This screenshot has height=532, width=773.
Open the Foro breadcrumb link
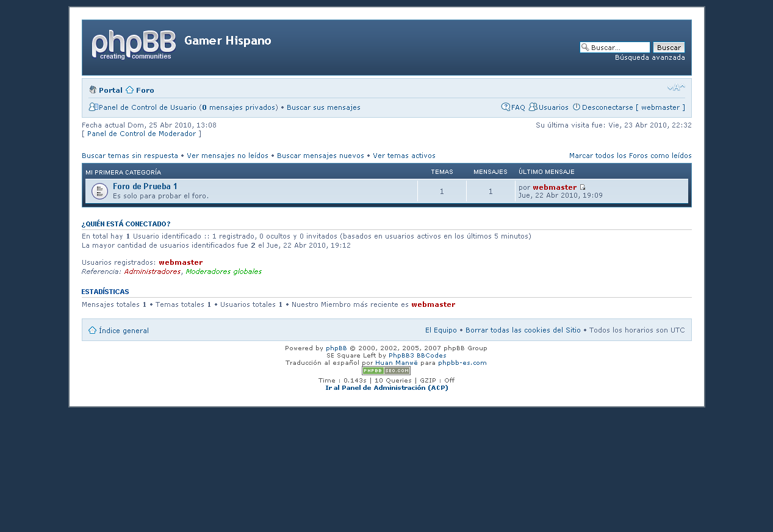coord(145,90)
